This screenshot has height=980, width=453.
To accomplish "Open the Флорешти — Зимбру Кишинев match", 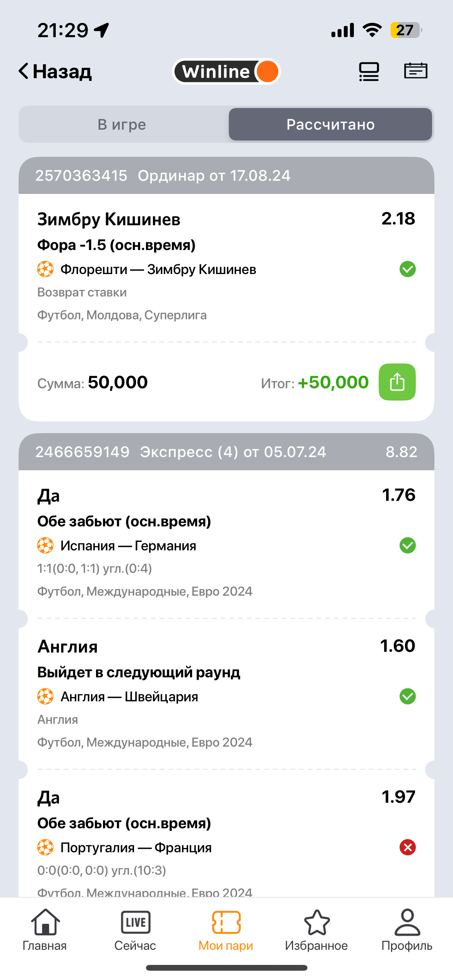I will click(158, 269).
